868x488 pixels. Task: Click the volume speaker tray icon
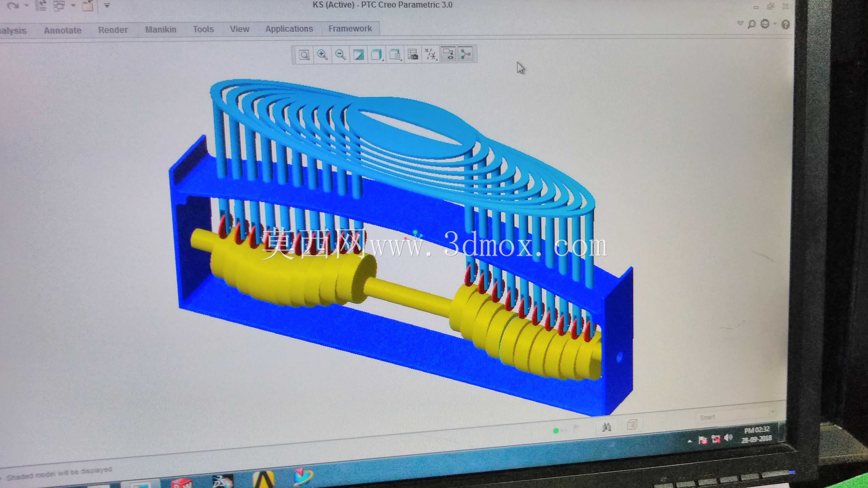728,437
